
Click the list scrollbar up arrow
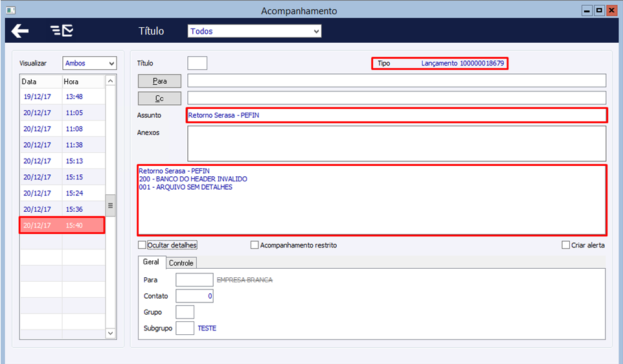pyautogui.click(x=111, y=81)
